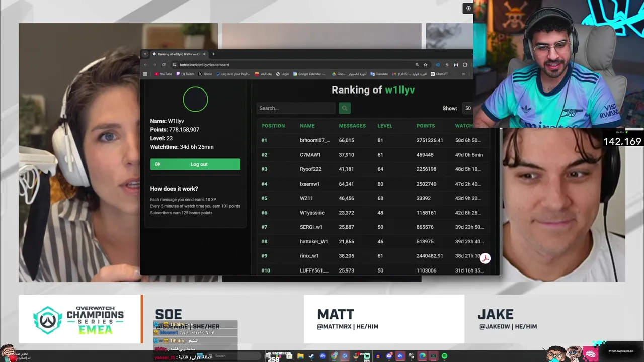644x362 pixels.
Task: Select user rimx_w1 in ranking
Action: click(x=309, y=256)
